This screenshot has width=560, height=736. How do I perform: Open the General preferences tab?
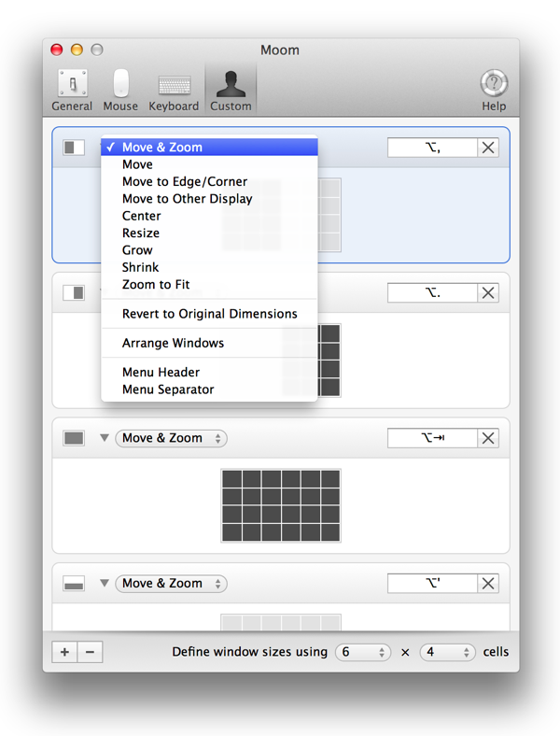[72, 91]
